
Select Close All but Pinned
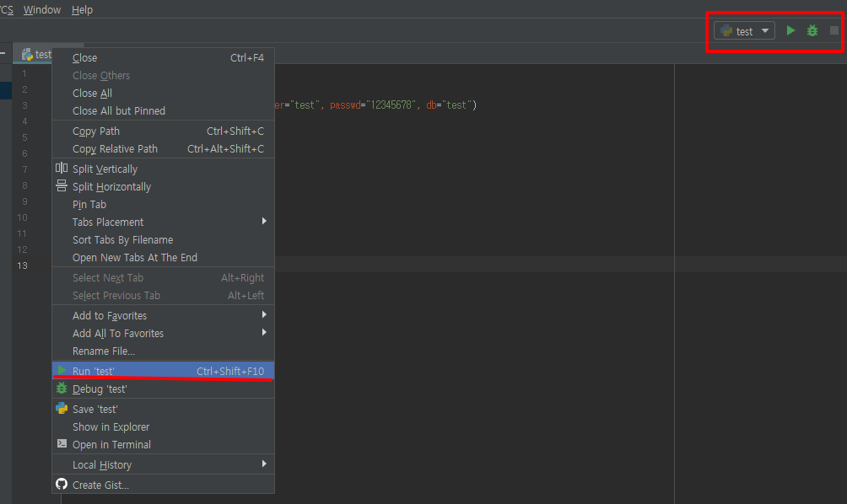click(x=163, y=110)
